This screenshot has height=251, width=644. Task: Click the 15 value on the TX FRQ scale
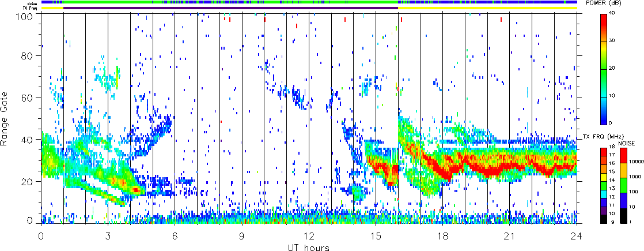pyautogui.click(x=612, y=171)
